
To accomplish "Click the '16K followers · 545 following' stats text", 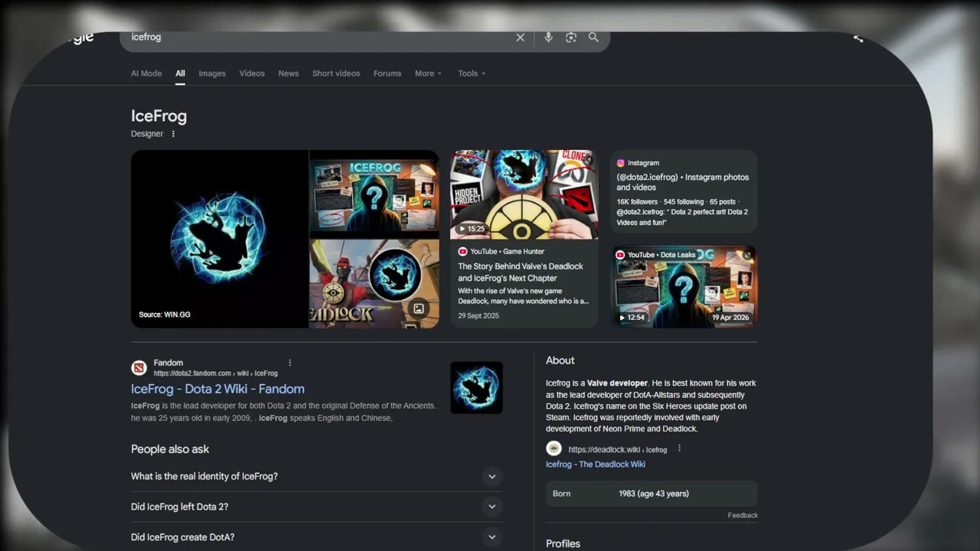I will pos(661,202).
